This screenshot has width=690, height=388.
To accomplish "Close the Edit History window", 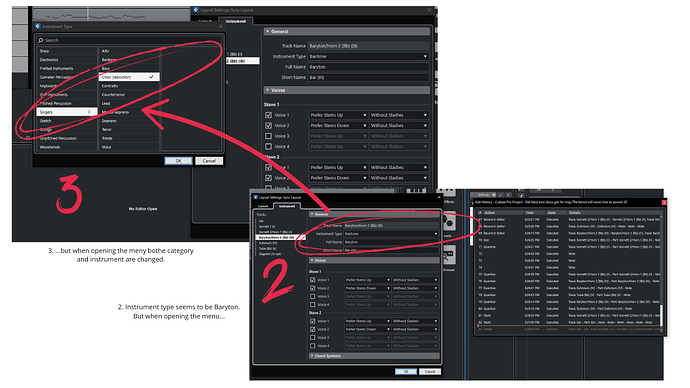I will 664,202.
